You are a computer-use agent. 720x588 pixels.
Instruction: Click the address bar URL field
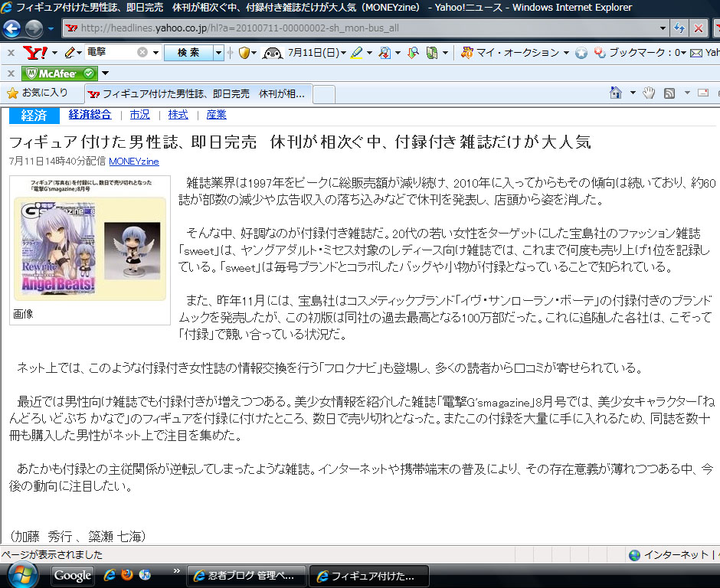(x=360, y=28)
